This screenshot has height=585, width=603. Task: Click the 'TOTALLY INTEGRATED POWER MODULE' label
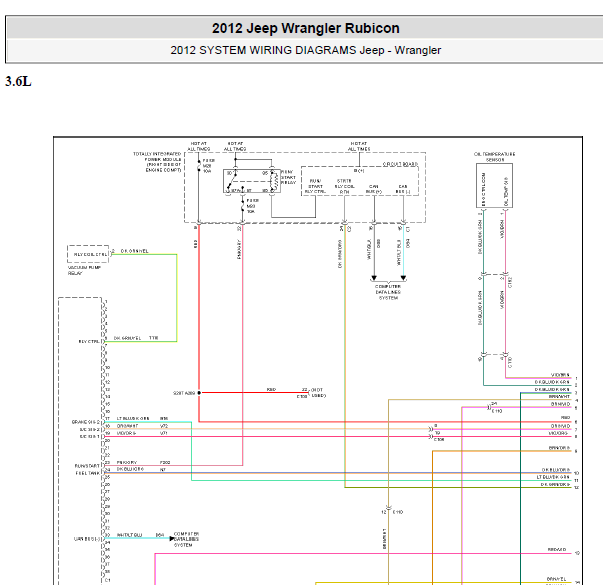pos(157,162)
